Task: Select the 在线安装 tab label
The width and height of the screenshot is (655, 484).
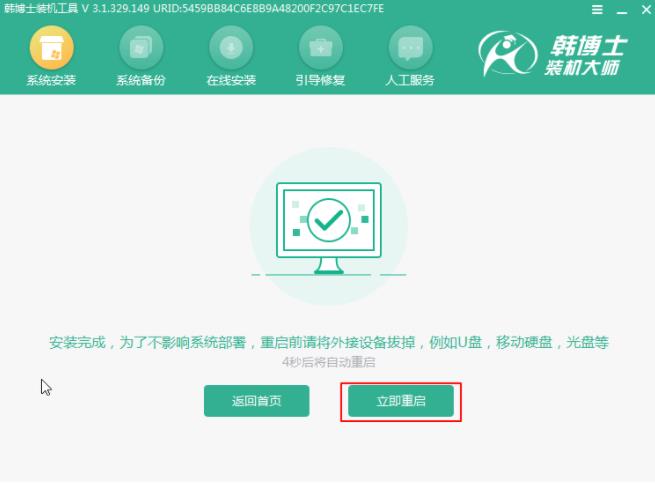Action: coord(231,80)
